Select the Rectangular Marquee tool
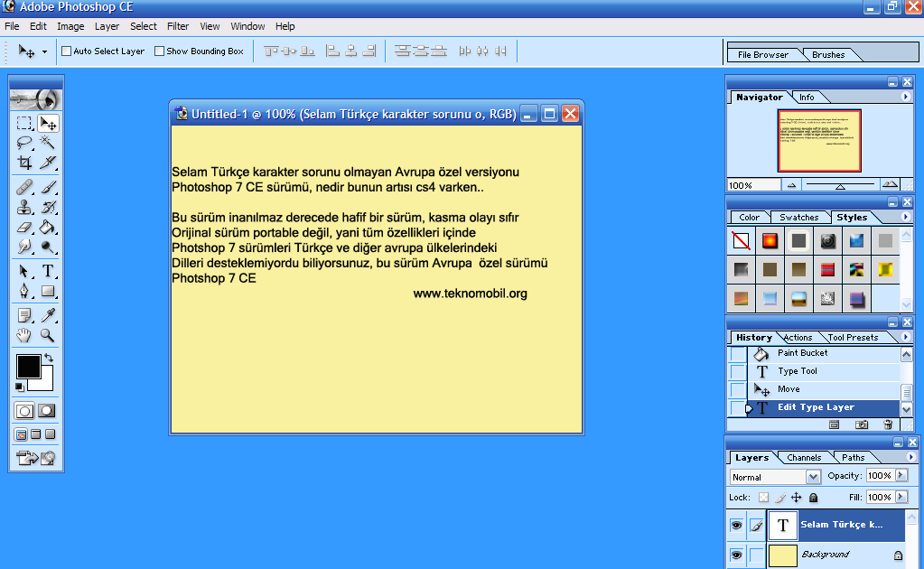The width and height of the screenshot is (924, 569). tap(24, 123)
